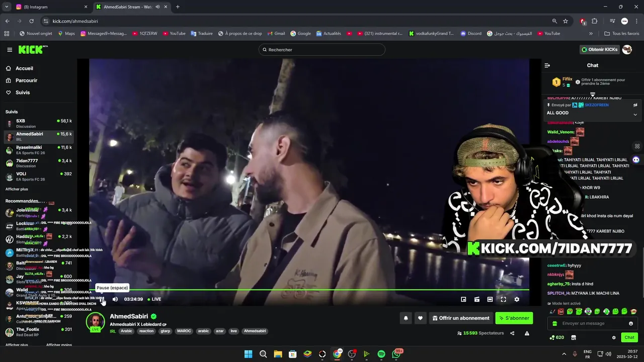Open chat settings gear
Image resolution: width=644 pixels, height=362 pixels.
click(613, 337)
